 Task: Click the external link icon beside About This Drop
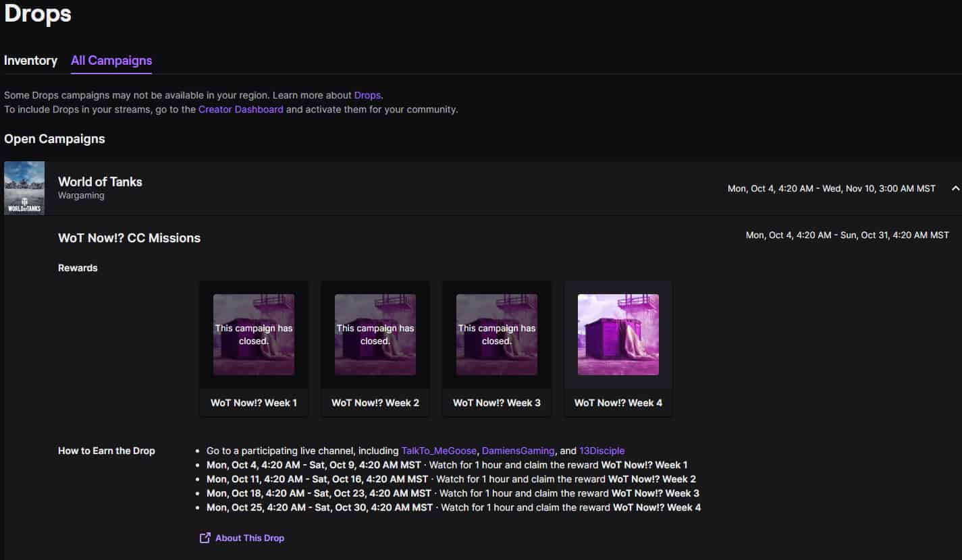(x=205, y=538)
